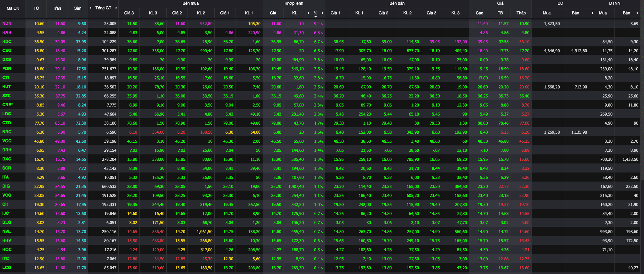644x274 pixels.
Task: Open the CRE* stock symbol
Action: pyautogui.click(x=7, y=105)
